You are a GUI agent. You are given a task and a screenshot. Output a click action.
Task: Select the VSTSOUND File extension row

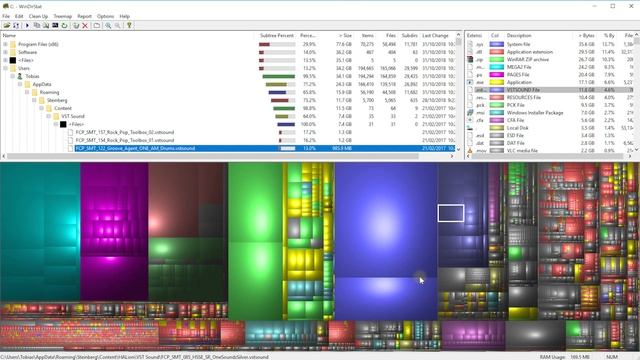click(x=551, y=90)
